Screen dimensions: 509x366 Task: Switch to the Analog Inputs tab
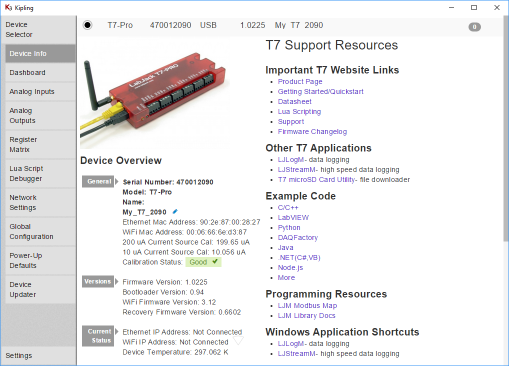(x=40, y=91)
